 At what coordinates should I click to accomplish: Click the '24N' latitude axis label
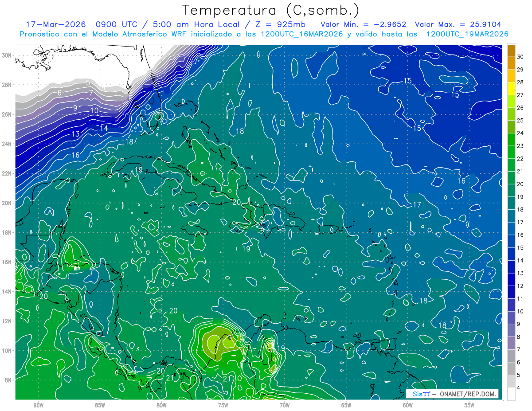(7, 144)
